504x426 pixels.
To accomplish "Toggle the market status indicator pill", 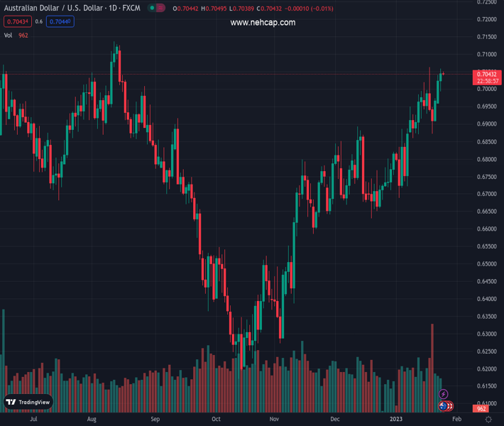I will [x=157, y=9].
